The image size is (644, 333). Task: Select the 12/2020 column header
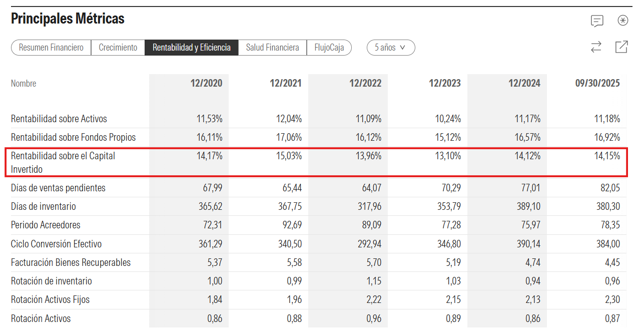click(206, 84)
